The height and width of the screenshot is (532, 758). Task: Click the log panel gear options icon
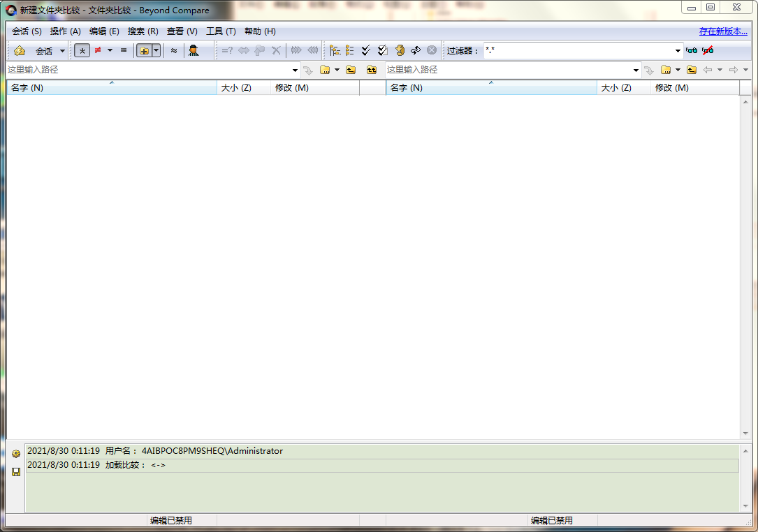pyautogui.click(x=16, y=454)
